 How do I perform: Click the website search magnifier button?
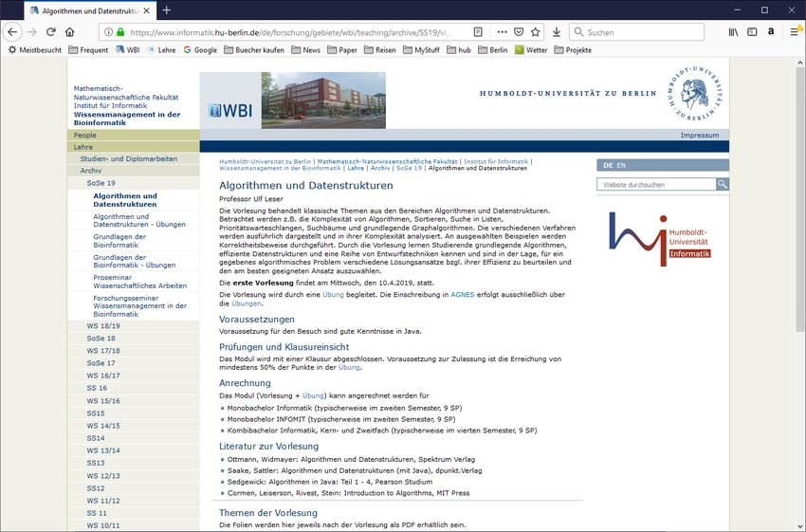(723, 184)
